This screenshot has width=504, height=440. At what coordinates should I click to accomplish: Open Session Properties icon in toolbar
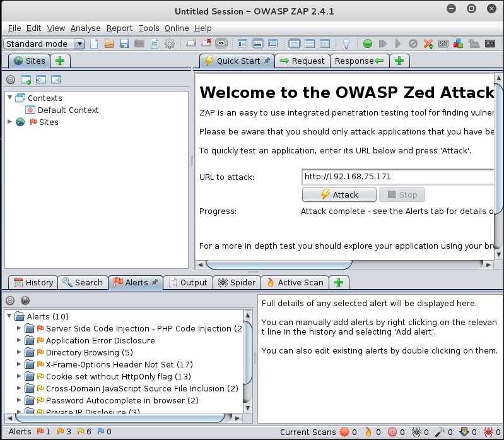point(155,44)
